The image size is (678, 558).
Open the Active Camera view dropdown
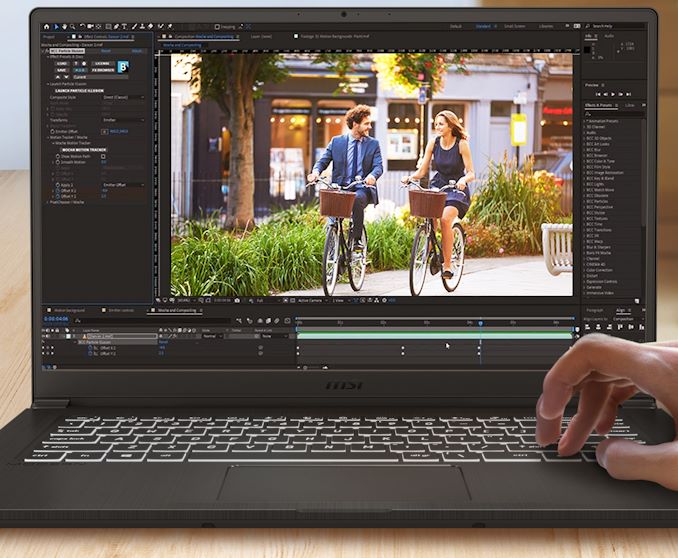click(x=311, y=300)
